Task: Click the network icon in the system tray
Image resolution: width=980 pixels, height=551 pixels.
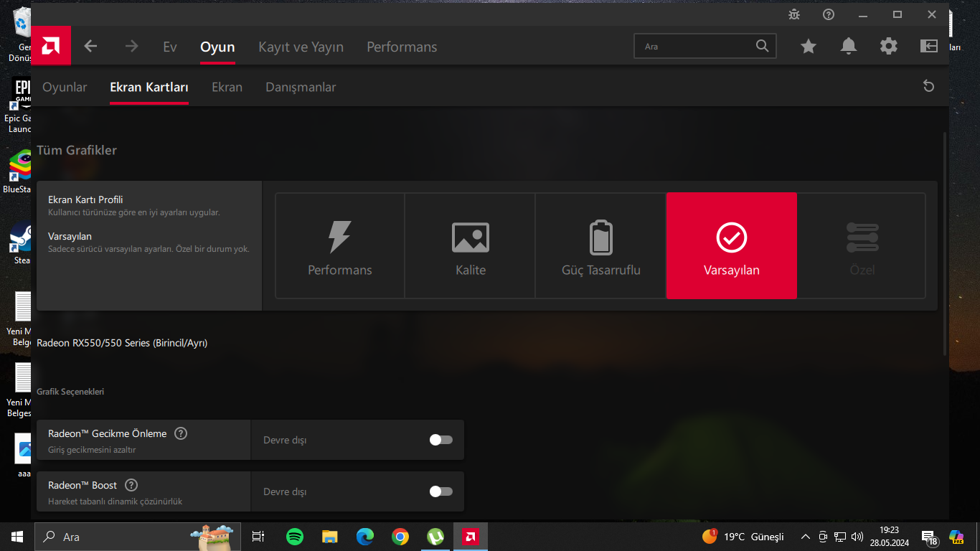Action: 840,537
